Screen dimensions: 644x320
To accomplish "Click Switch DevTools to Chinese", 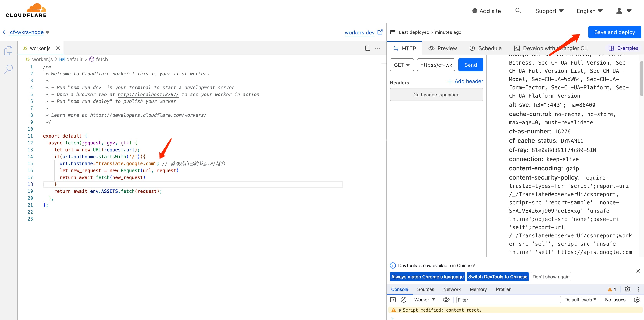I will 497,277.
